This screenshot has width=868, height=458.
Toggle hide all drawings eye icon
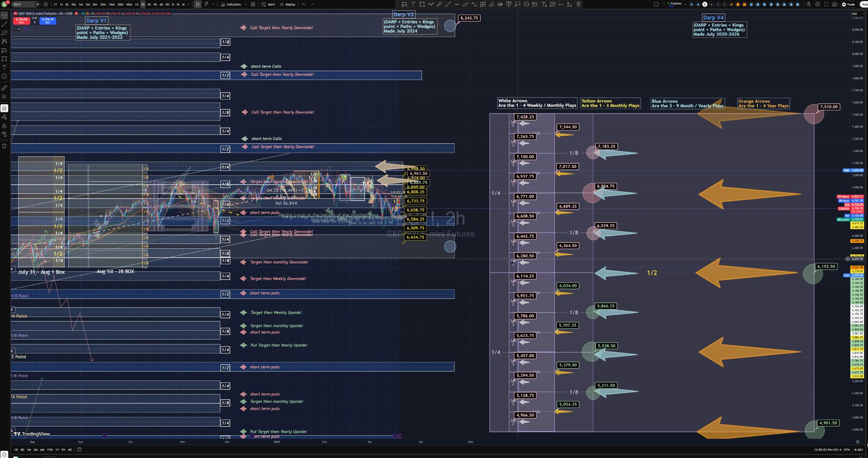point(4,134)
